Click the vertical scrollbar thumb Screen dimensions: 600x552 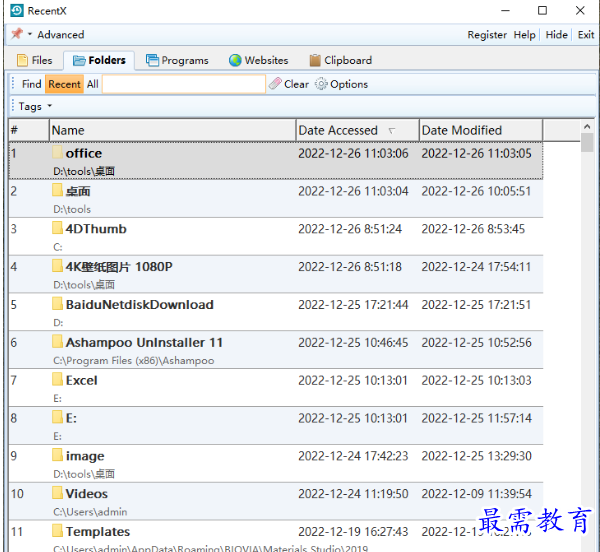point(587,142)
